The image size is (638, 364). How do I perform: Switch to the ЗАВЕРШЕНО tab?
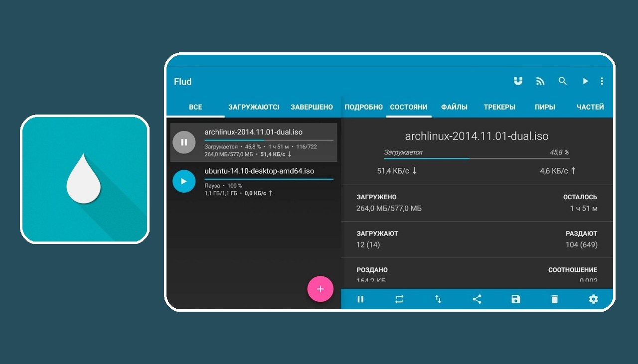(x=312, y=107)
